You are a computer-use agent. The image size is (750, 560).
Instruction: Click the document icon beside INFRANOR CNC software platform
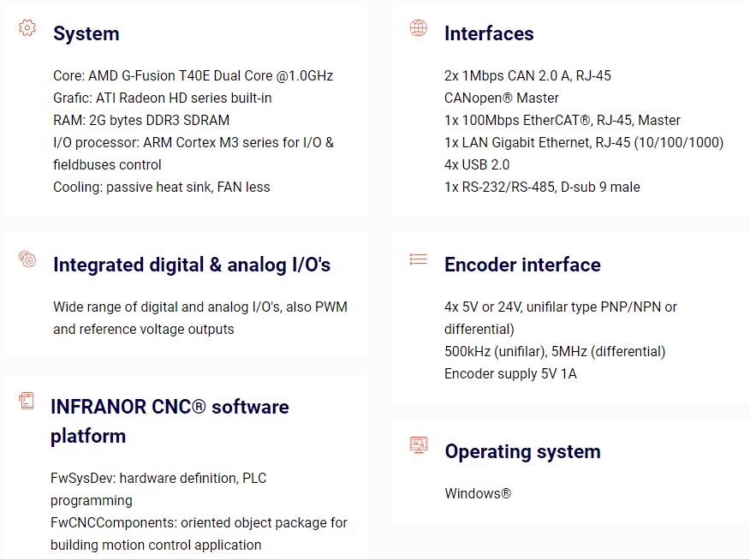(x=27, y=401)
